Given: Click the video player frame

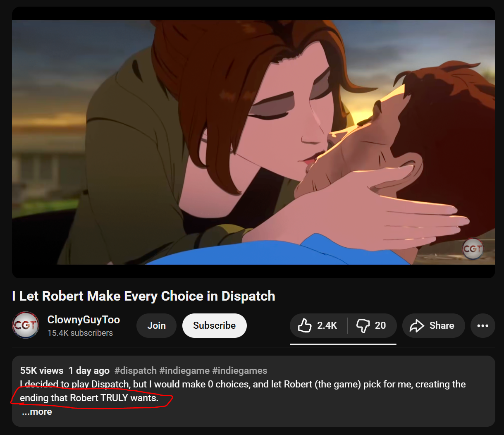Looking at the screenshot, I should pyautogui.click(x=253, y=142).
